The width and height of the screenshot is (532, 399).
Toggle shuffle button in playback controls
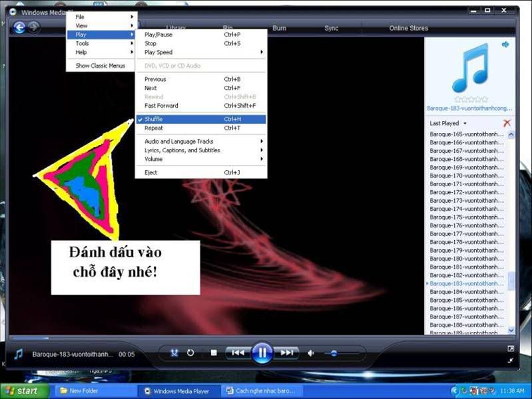coord(174,353)
